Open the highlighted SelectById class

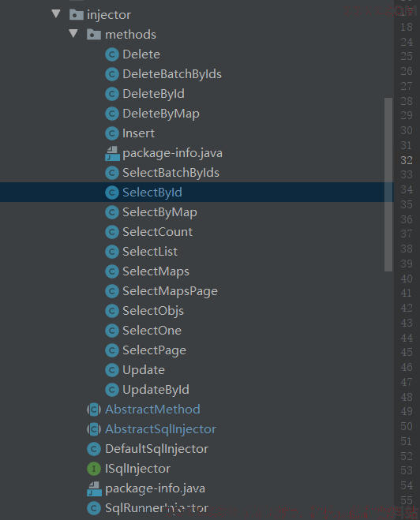point(152,193)
